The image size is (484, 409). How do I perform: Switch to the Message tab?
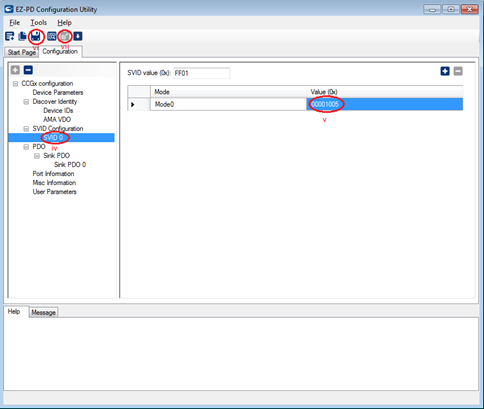point(43,312)
